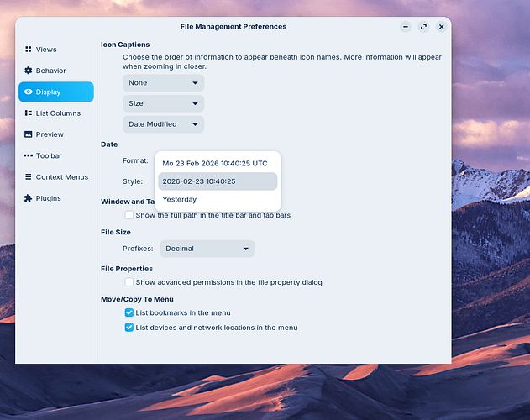Open the Views tab label
530x420 pixels.
[46, 50]
